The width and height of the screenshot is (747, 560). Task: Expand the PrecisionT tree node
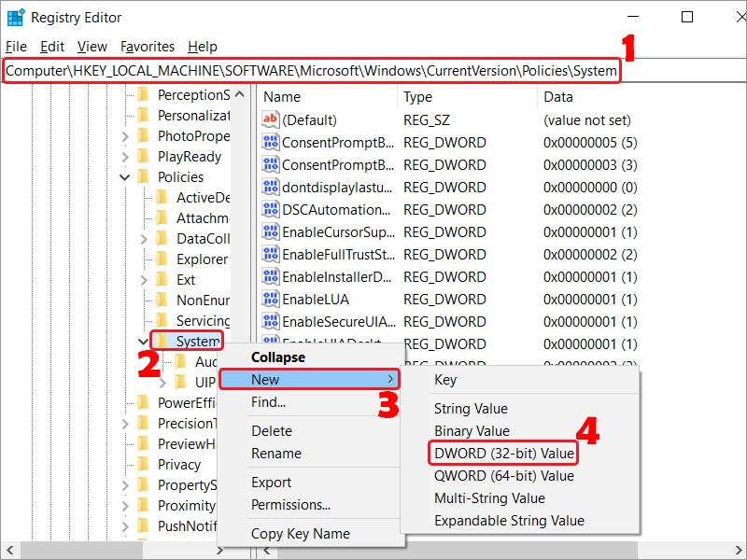click(x=125, y=424)
